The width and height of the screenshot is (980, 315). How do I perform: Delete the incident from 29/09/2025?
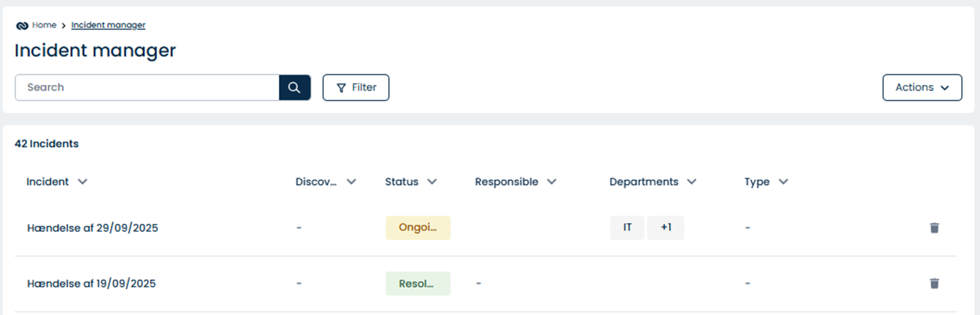pyautogui.click(x=934, y=228)
